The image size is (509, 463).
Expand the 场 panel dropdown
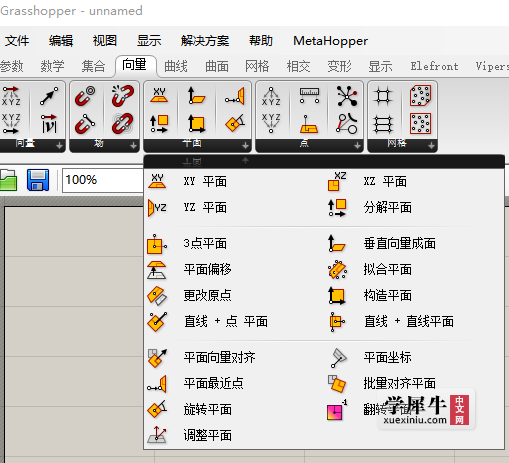(133, 146)
